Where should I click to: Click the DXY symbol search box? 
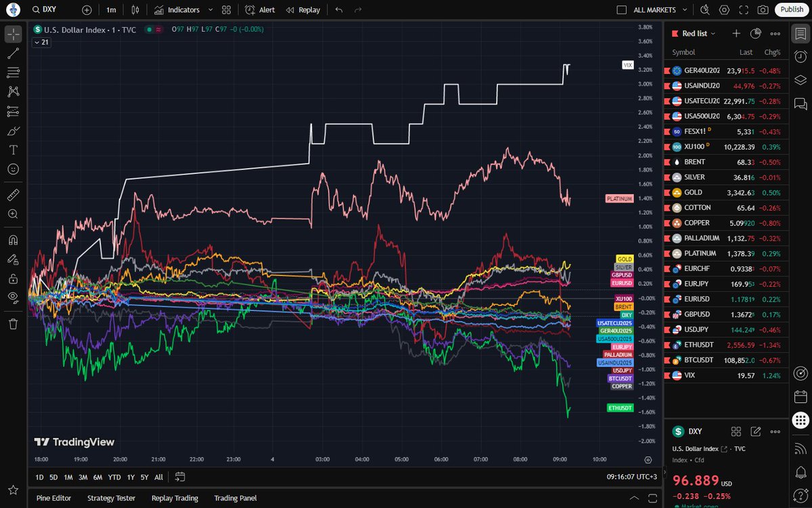(x=54, y=10)
